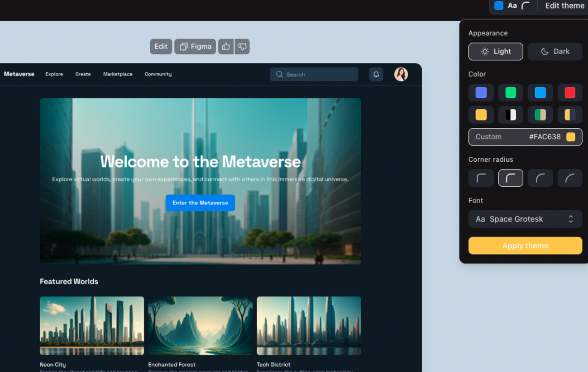Click the Search input field
Viewport: 588px width, 372px height.
314,74
